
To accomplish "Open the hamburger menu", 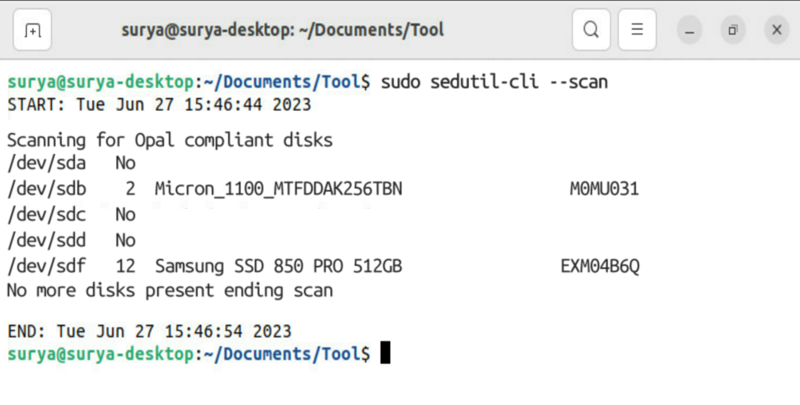I will point(637,30).
